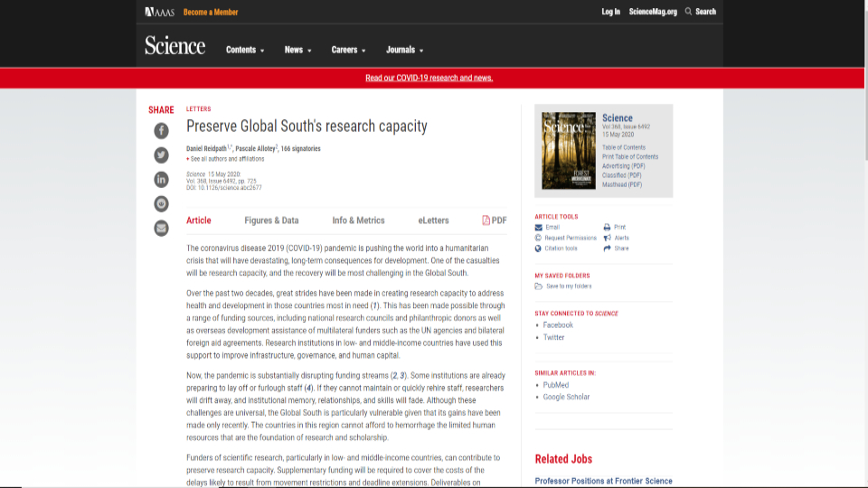
Task: Open Classified (PDF) link
Action: tap(622, 175)
